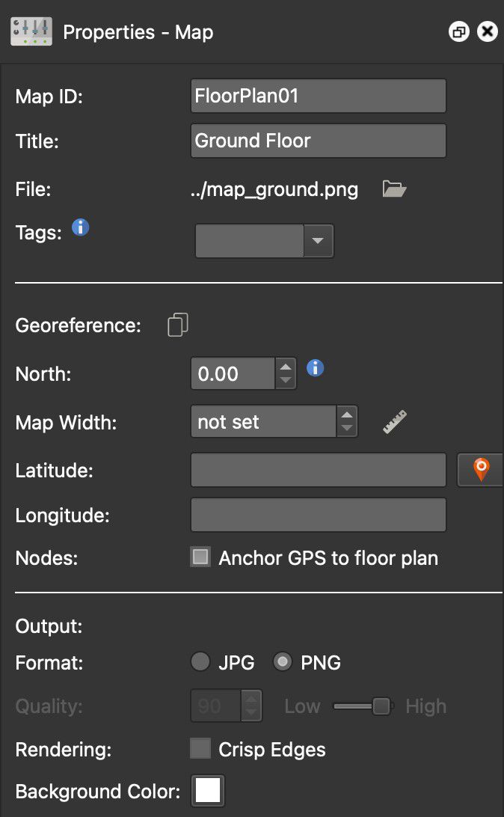Open the ruler measure tool for Map Width
Viewport: 504px width, 817px height.
395,421
